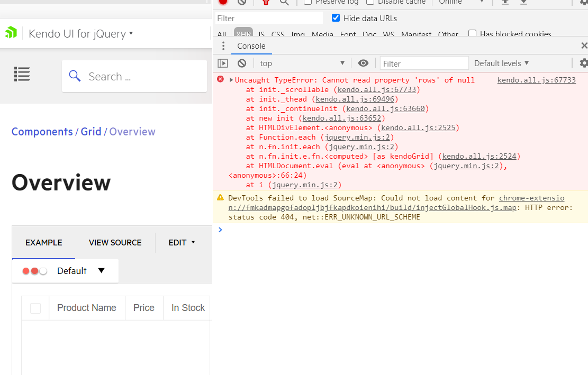
Task: Open the Default levels dropdown
Action: click(501, 63)
